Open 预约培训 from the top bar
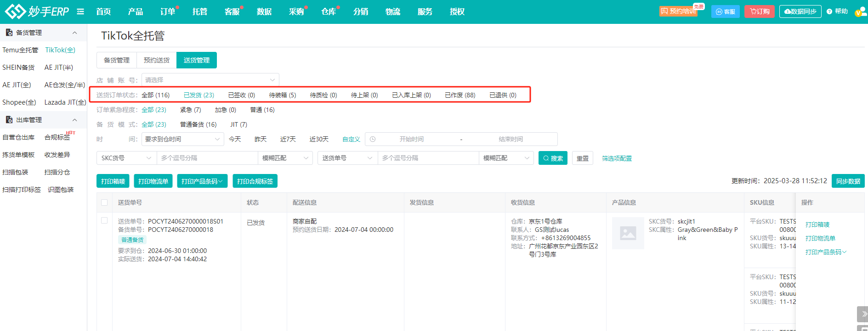Screen dimensions: 868x331 pyautogui.click(x=679, y=11)
